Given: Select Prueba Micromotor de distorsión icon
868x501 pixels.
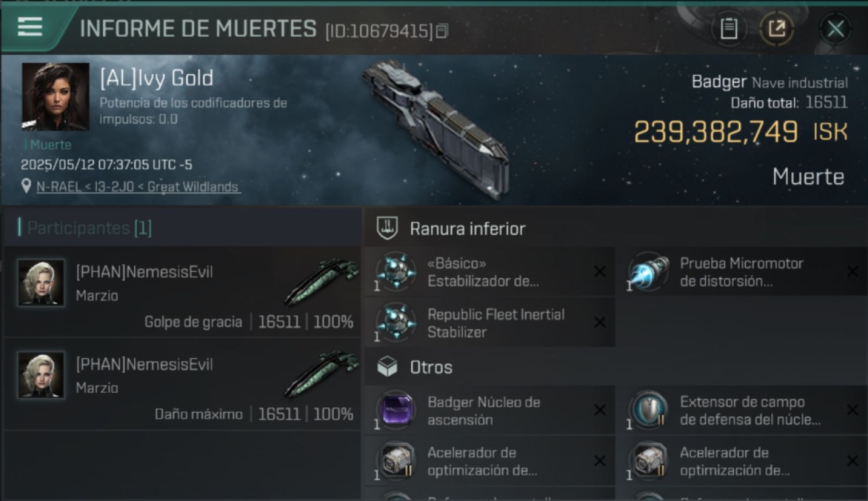Looking at the screenshot, I should [x=648, y=272].
